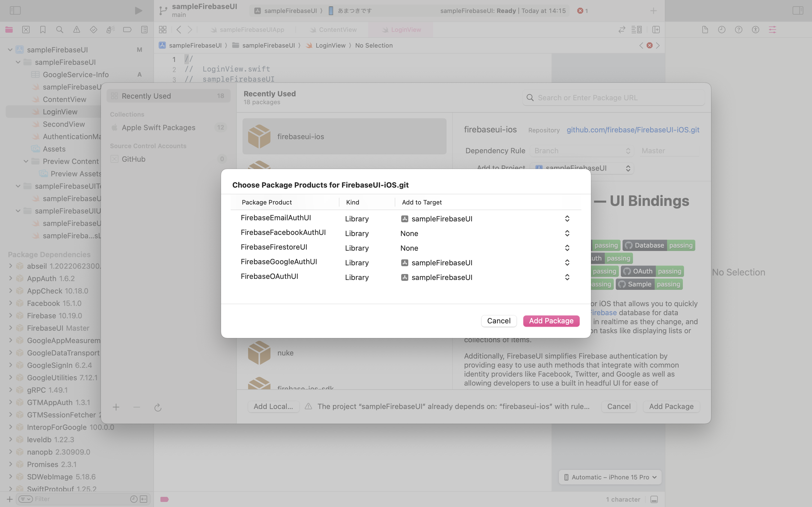Open FirebaseFacebookAuthUI target dropdown
Image resolution: width=812 pixels, height=507 pixels.
[x=567, y=234]
